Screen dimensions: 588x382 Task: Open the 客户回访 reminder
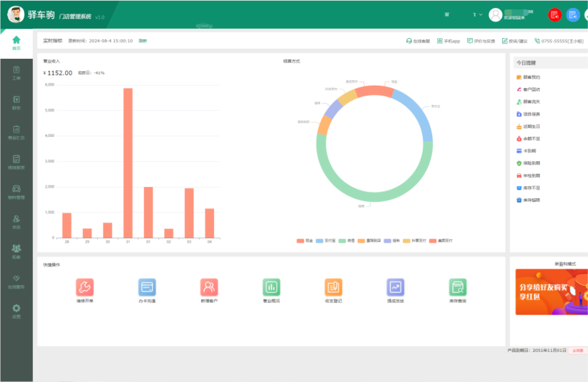(528, 89)
